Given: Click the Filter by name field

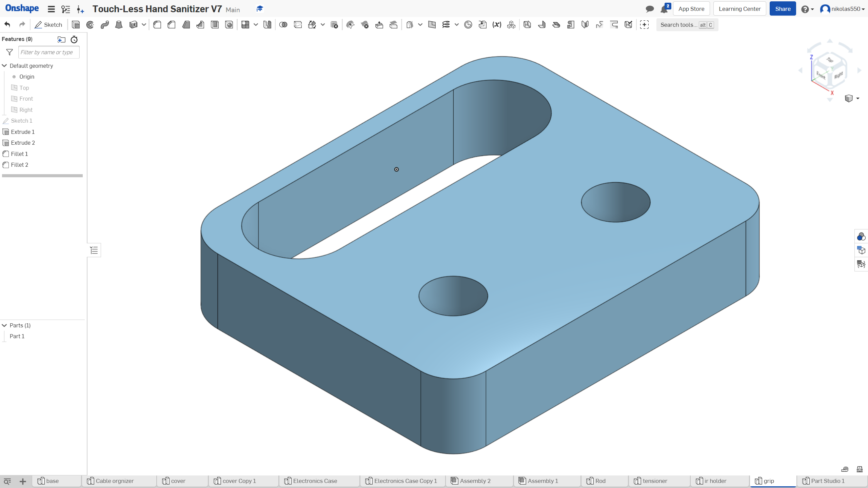Looking at the screenshot, I should coord(49,52).
